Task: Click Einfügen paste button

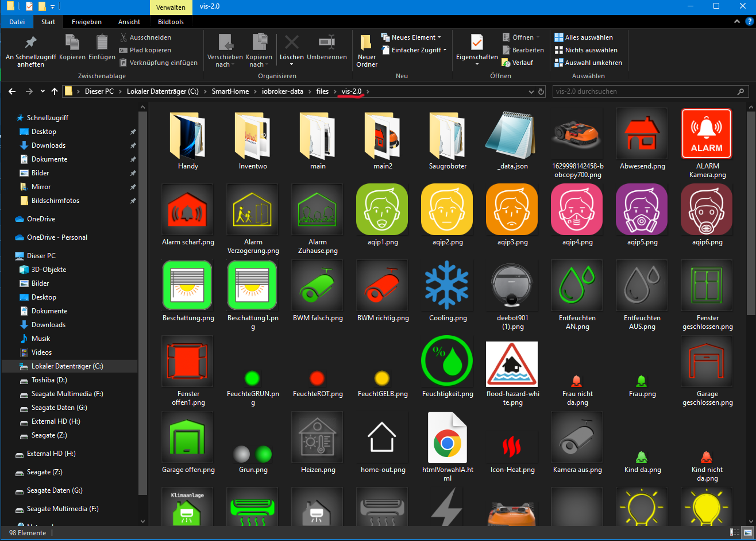Action: pos(102,47)
